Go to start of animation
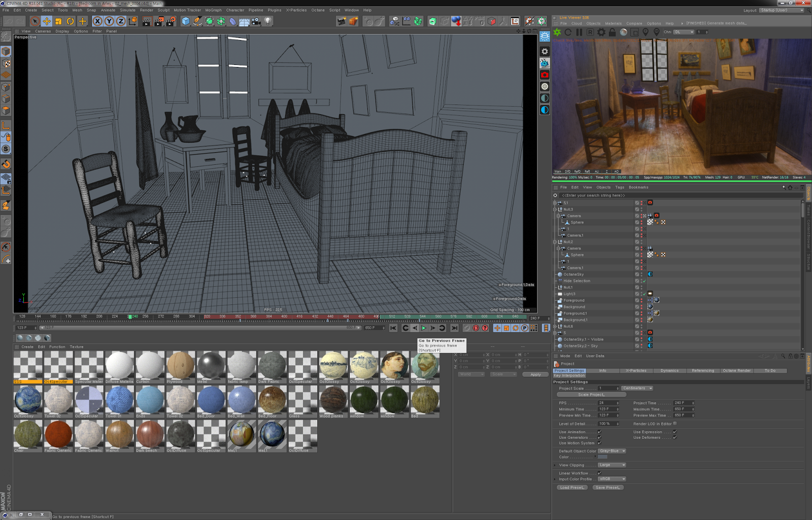The image size is (812, 520). tap(393, 328)
